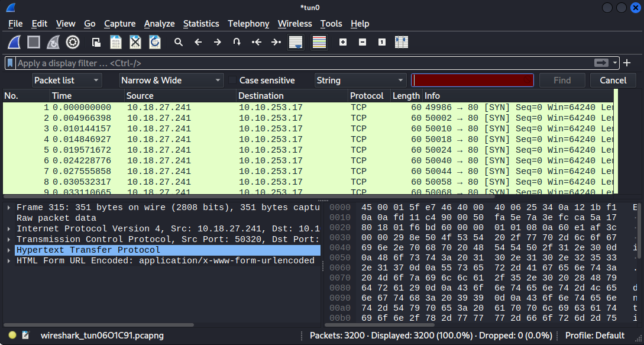Open the Analyze menu

(x=159, y=24)
